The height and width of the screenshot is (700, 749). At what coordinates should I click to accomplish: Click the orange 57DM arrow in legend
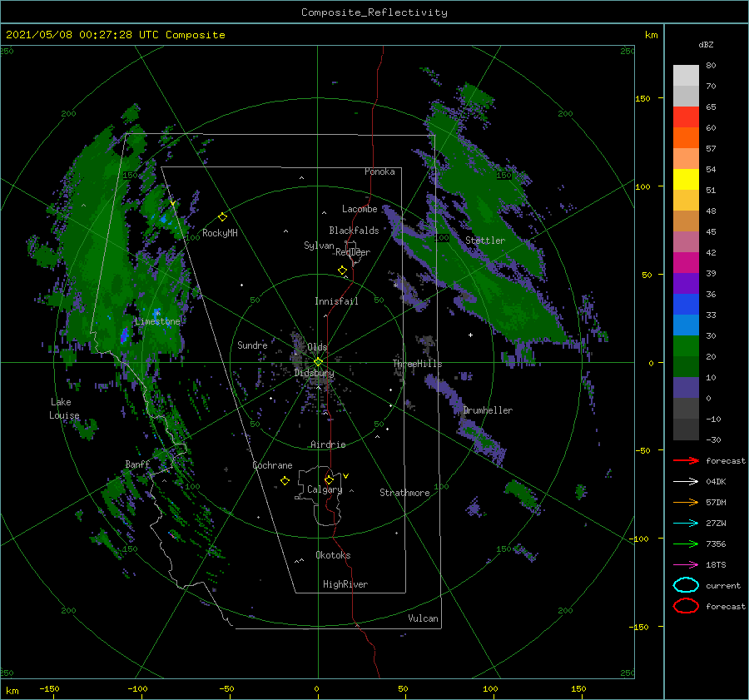coord(686,502)
